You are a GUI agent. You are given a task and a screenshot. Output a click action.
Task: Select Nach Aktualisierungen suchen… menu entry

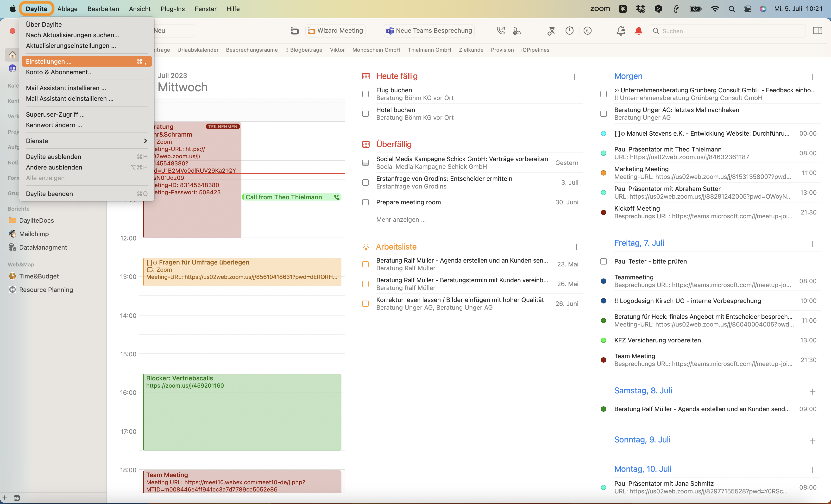87,35
